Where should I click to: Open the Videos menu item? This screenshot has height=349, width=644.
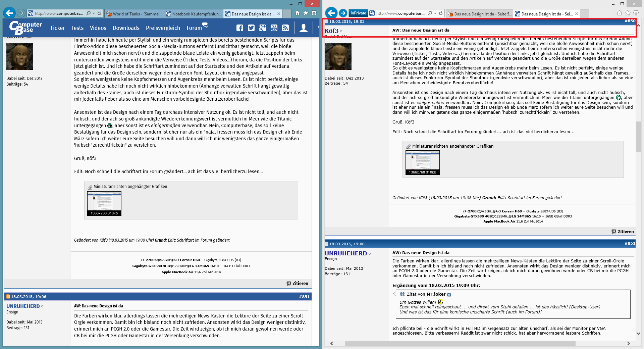point(98,28)
